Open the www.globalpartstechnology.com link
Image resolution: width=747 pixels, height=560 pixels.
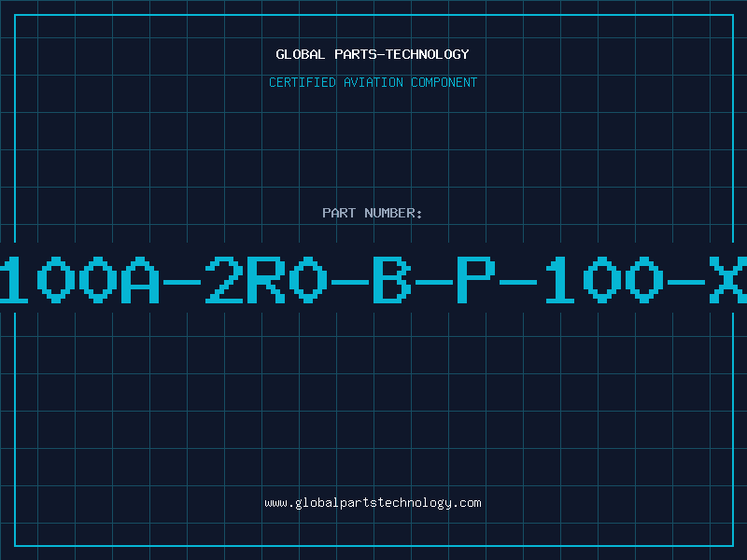(x=373, y=503)
